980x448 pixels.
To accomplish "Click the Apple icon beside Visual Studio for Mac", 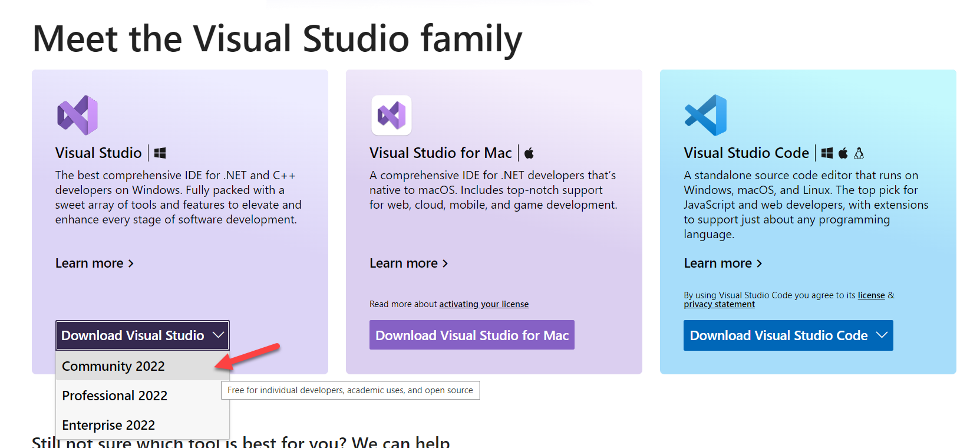I will (529, 153).
